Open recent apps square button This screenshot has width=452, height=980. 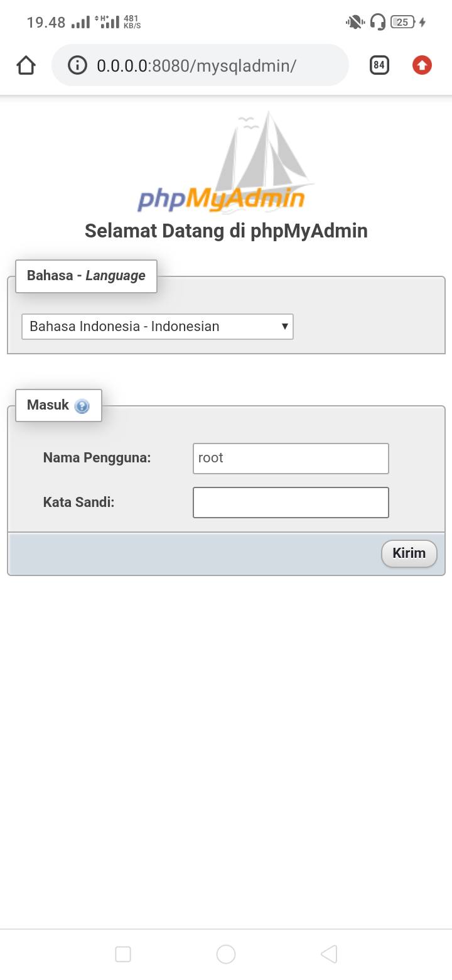point(123,954)
